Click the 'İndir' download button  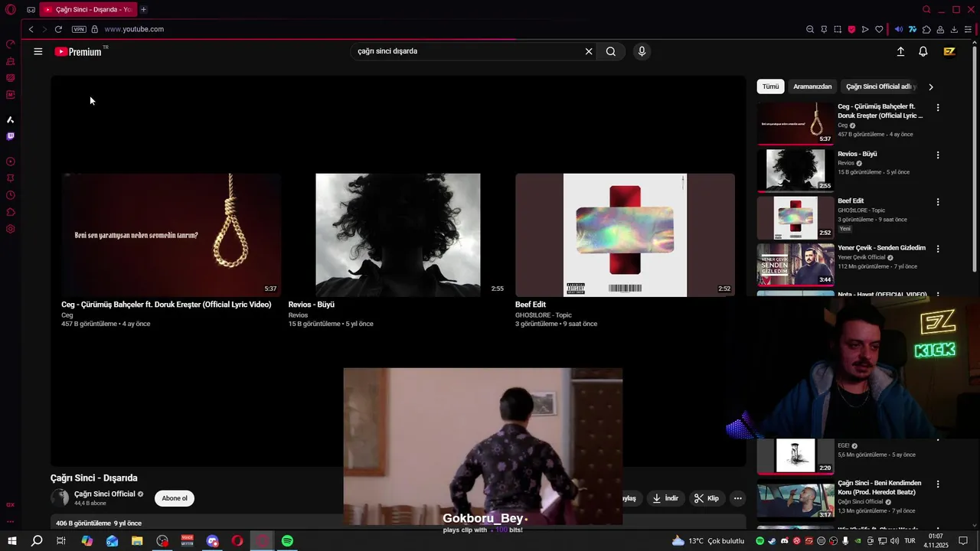click(x=665, y=498)
